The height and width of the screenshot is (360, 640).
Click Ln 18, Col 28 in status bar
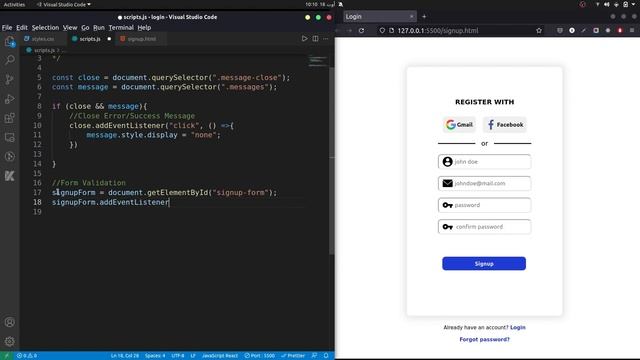click(x=124, y=356)
